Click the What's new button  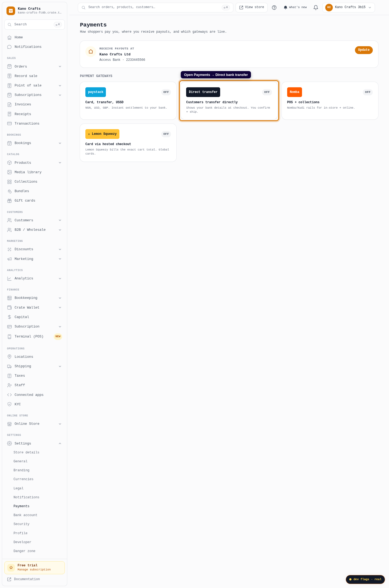[x=295, y=8]
